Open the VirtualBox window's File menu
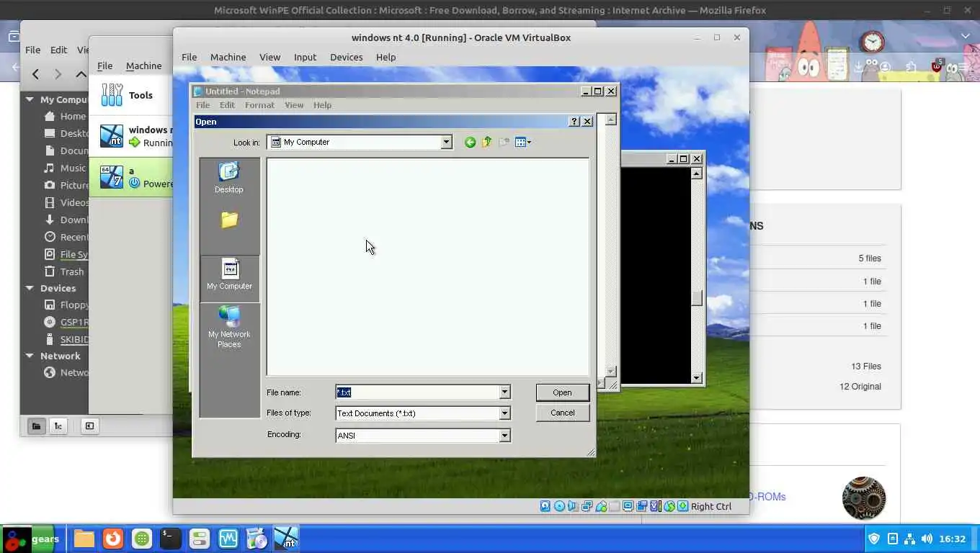Image resolution: width=980 pixels, height=553 pixels. coord(189,57)
